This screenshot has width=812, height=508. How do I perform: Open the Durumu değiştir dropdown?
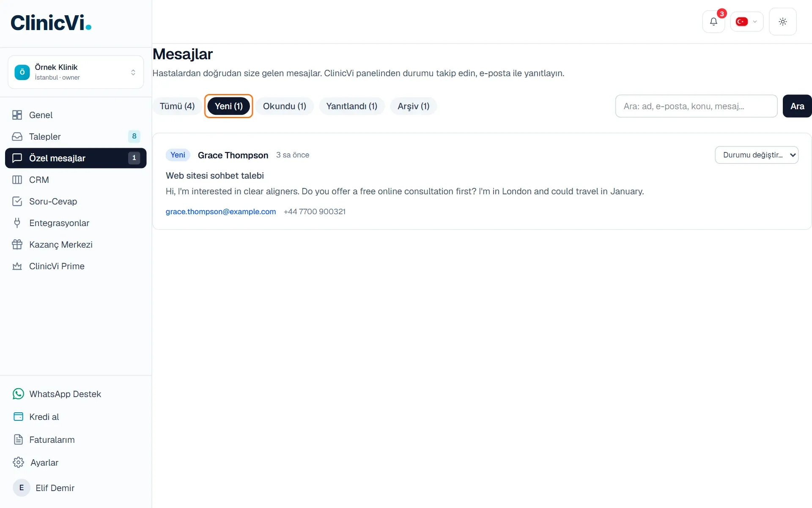tap(757, 155)
